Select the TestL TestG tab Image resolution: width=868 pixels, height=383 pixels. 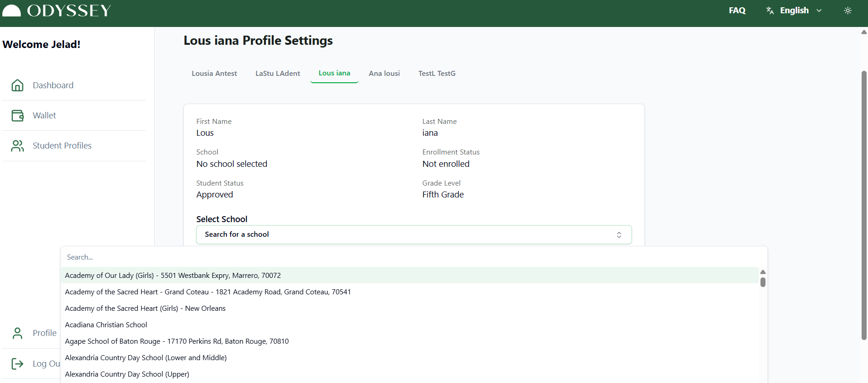[x=437, y=74]
